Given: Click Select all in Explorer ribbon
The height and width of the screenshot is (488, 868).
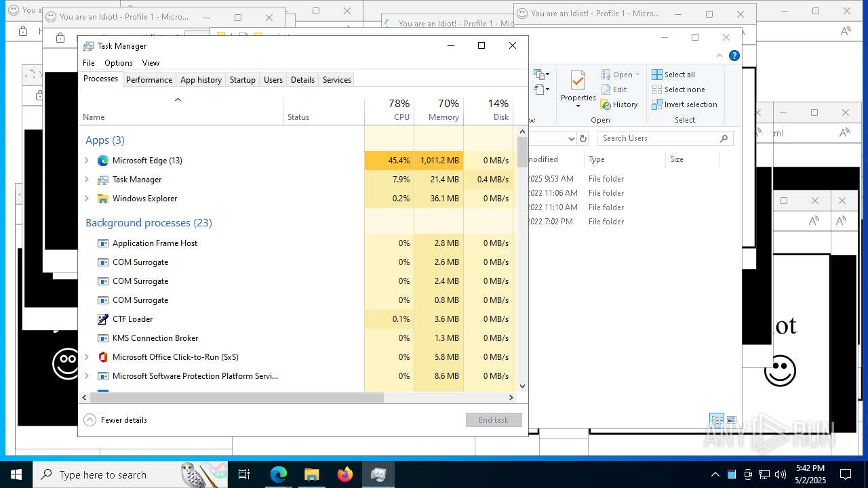Looking at the screenshot, I should (x=679, y=75).
